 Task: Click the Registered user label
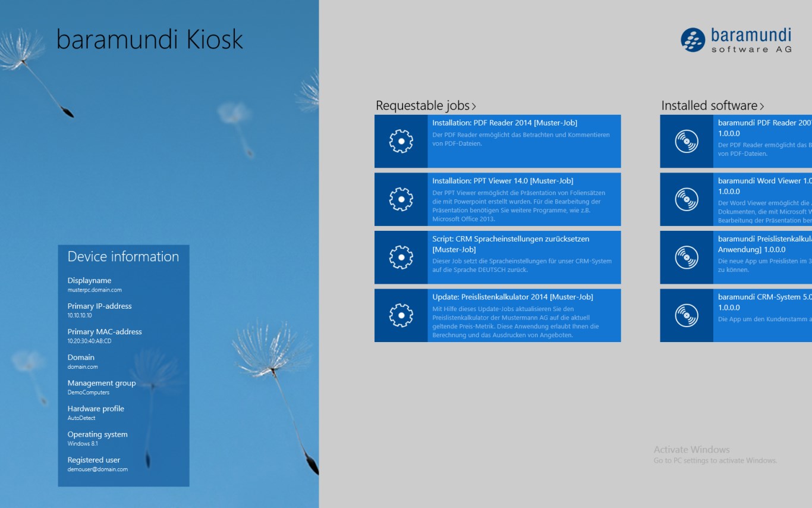point(94,460)
